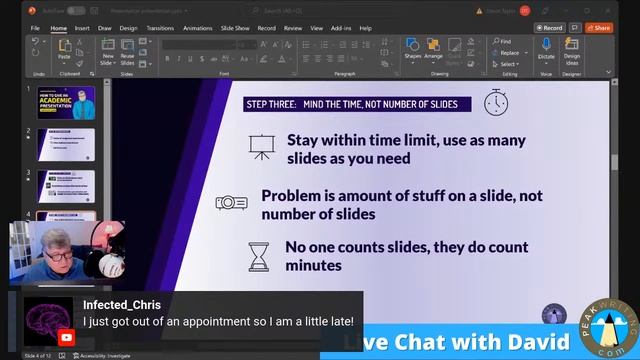Toggle the AutoSave switch
This screenshot has height=360, width=640.
[x=76, y=11]
